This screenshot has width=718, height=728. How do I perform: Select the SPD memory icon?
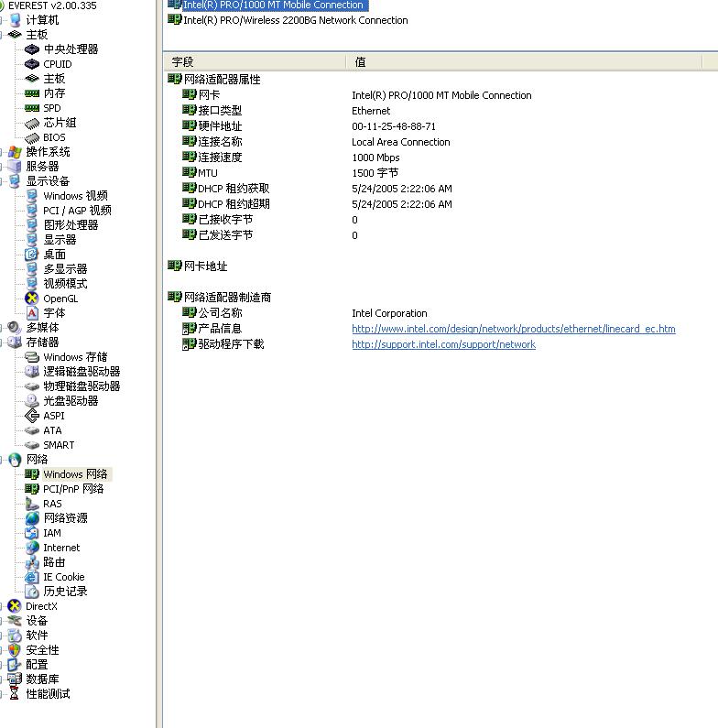(31, 108)
